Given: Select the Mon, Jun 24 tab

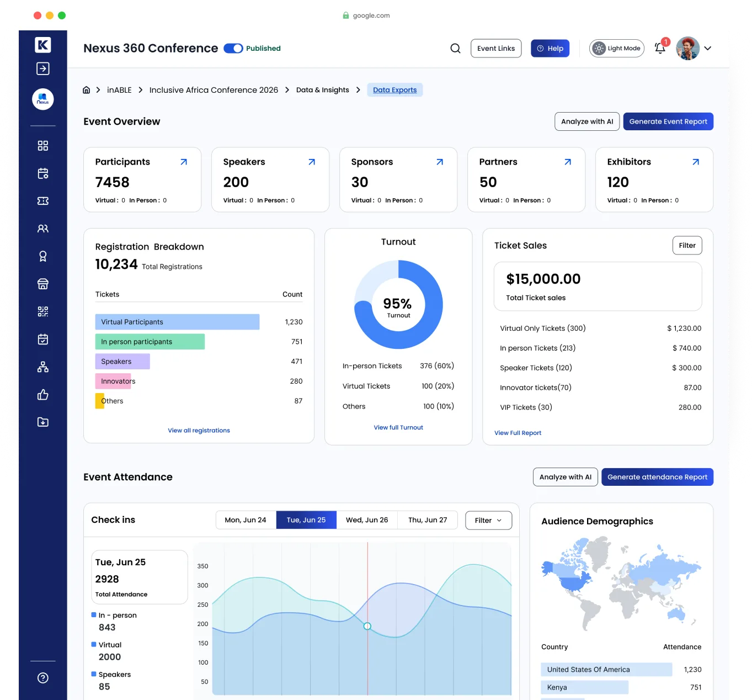Looking at the screenshot, I should (246, 520).
